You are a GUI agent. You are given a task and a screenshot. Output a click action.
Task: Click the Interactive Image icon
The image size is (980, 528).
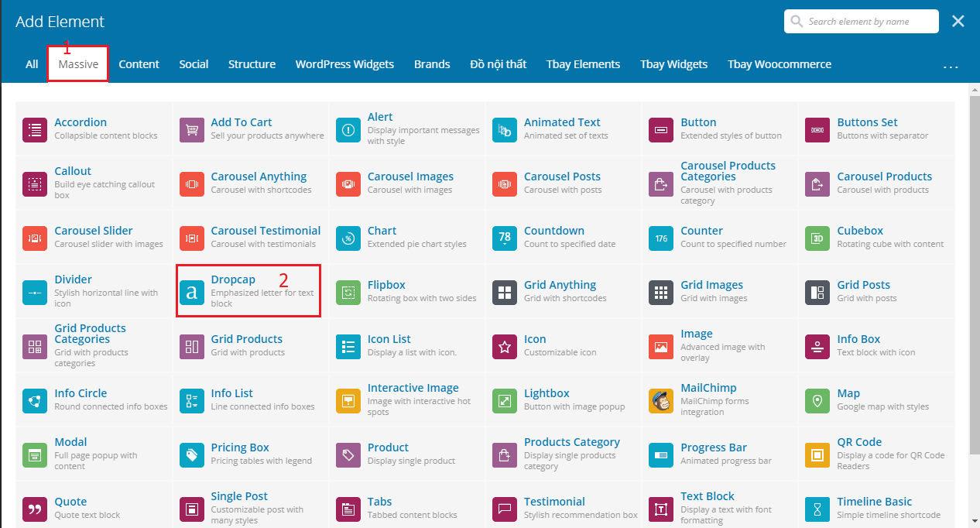pyautogui.click(x=348, y=400)
